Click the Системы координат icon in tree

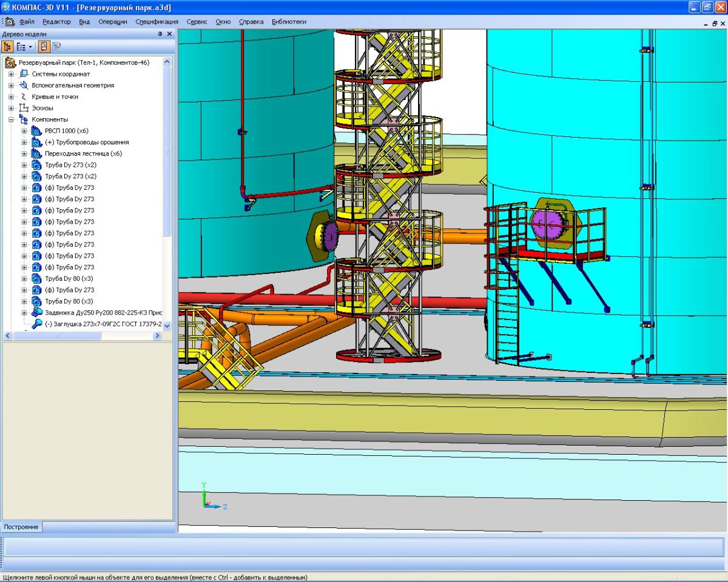(24, 74)
